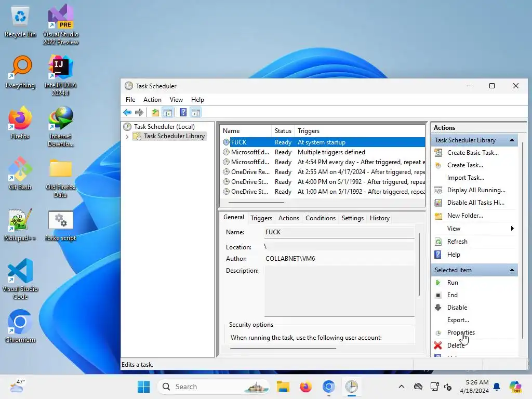532x399 pixels.
Task: Click Create Task action
Action: (x=465, y=165)
